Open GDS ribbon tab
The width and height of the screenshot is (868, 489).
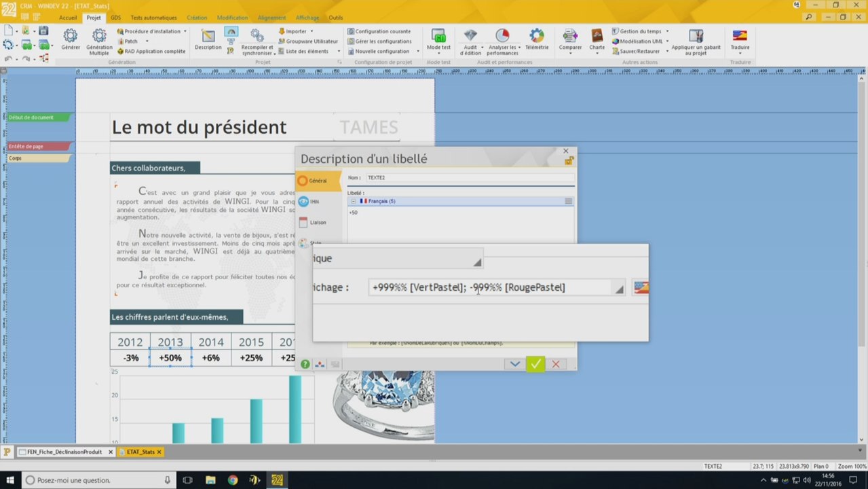pyautogui.click(x=115, y=18)
